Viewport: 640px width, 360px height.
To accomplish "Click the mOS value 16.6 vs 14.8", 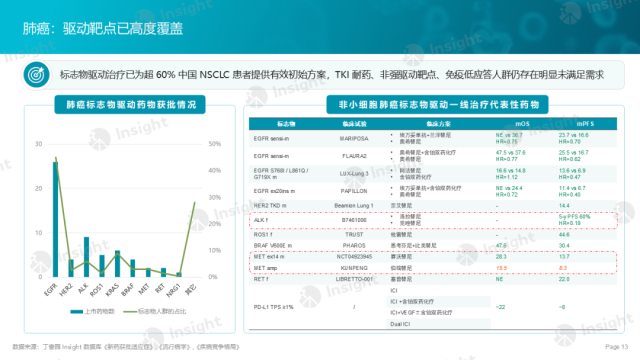I will tap(511, 171).
